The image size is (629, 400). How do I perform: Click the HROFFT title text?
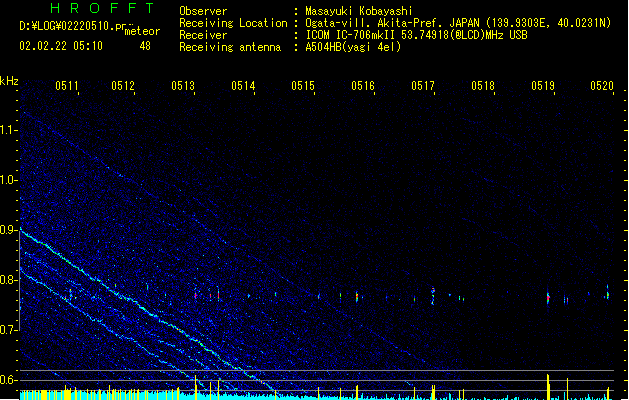103,8
